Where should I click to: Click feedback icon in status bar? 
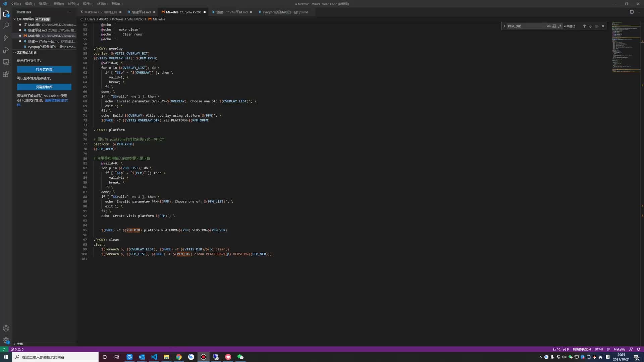click(x=631, y=349)
